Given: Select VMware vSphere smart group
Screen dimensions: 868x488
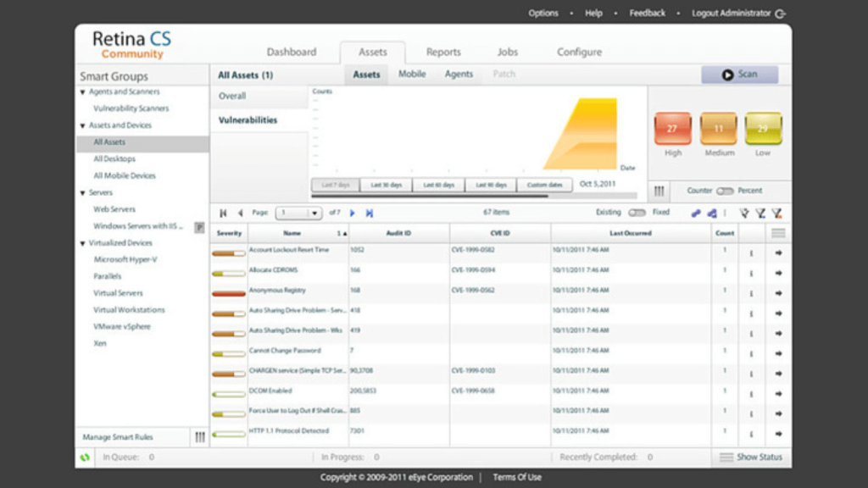Looking at the screenshot, I should tap(122, 327).
